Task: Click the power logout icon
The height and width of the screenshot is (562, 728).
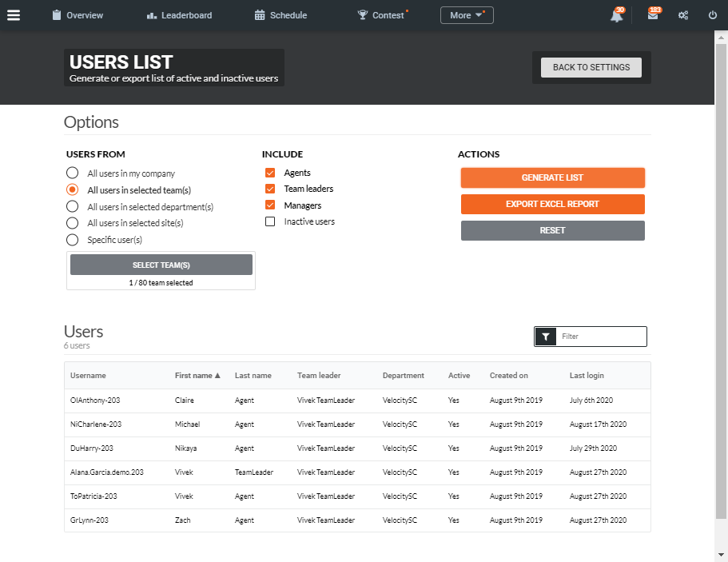Action: (713, 15)
